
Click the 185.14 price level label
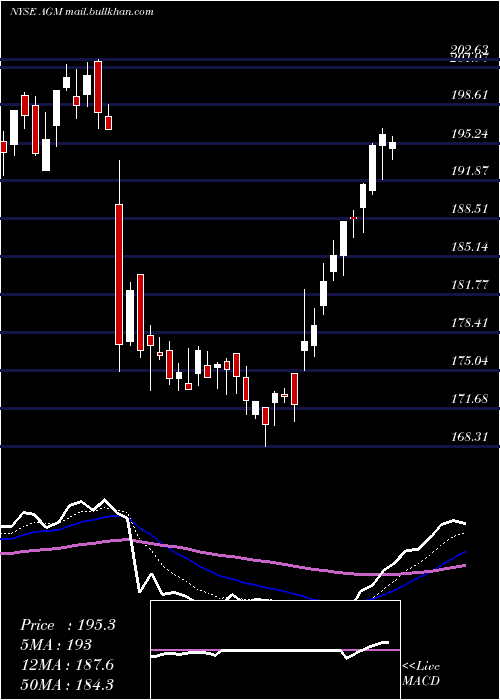point(470,246)
